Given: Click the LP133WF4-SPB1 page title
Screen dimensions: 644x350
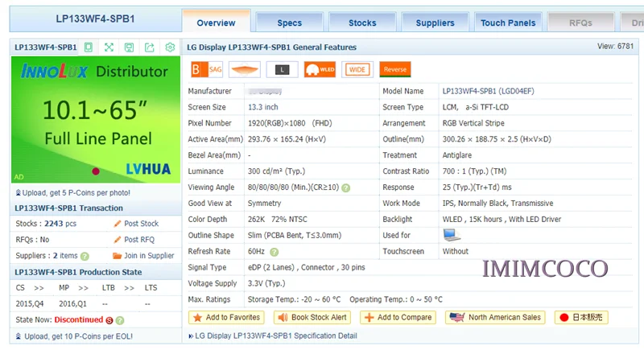Looking at the screenshot, I should tap(95, 19).
